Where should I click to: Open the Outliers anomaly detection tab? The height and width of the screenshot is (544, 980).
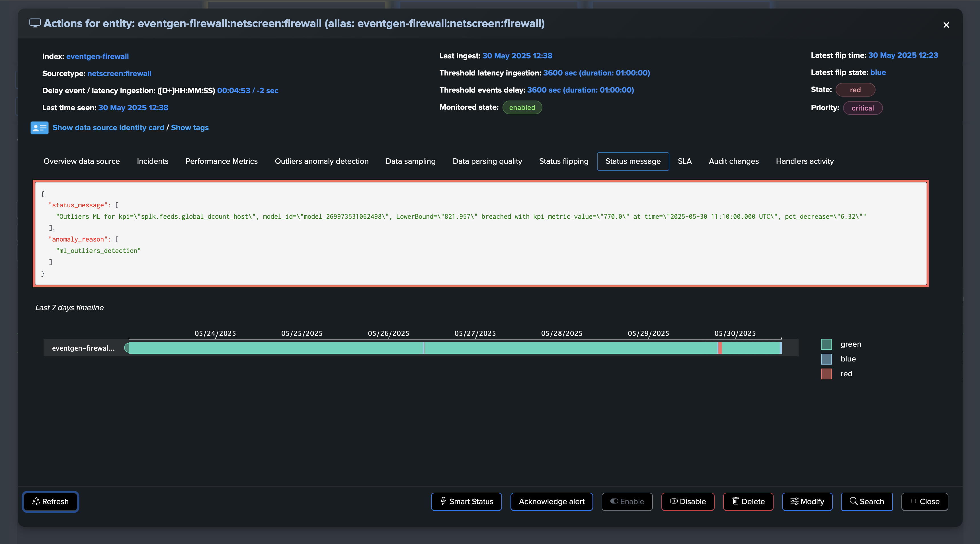(x=321, y=161)
